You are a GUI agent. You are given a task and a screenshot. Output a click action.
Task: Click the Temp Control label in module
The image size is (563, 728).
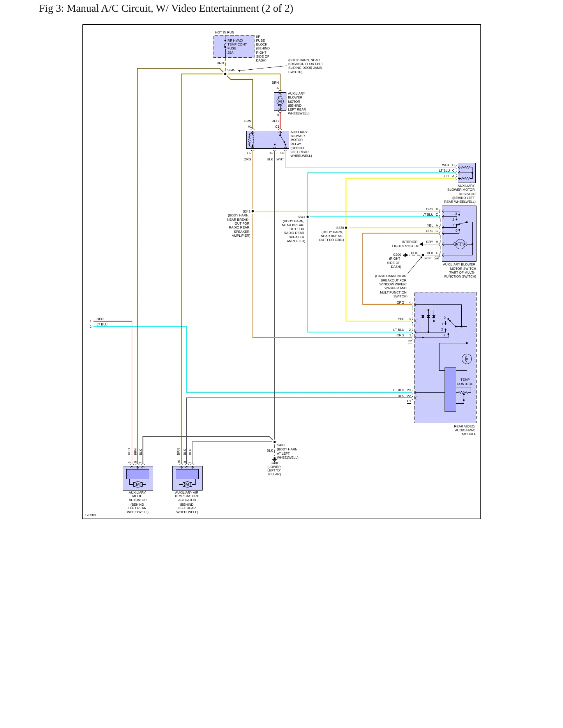point(465,382)
